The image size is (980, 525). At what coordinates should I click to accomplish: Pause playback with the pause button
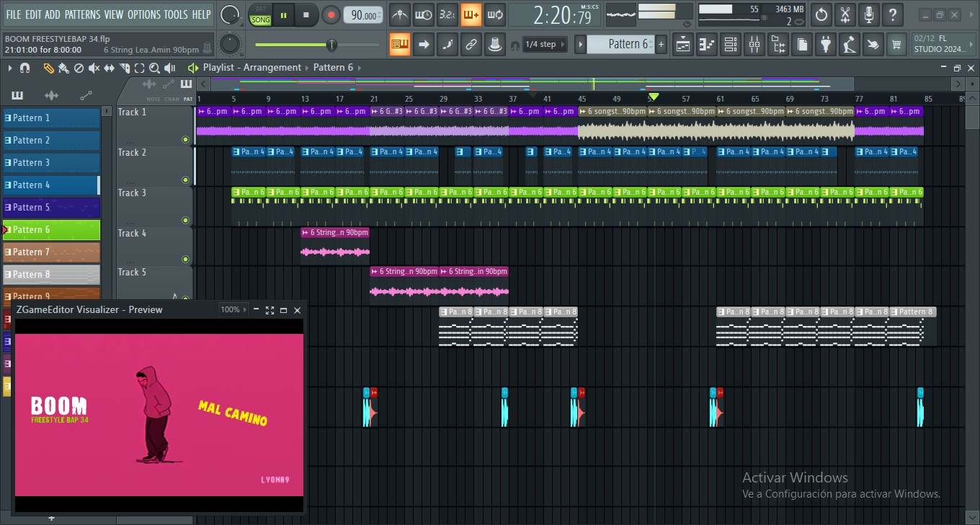click(284, 14)
